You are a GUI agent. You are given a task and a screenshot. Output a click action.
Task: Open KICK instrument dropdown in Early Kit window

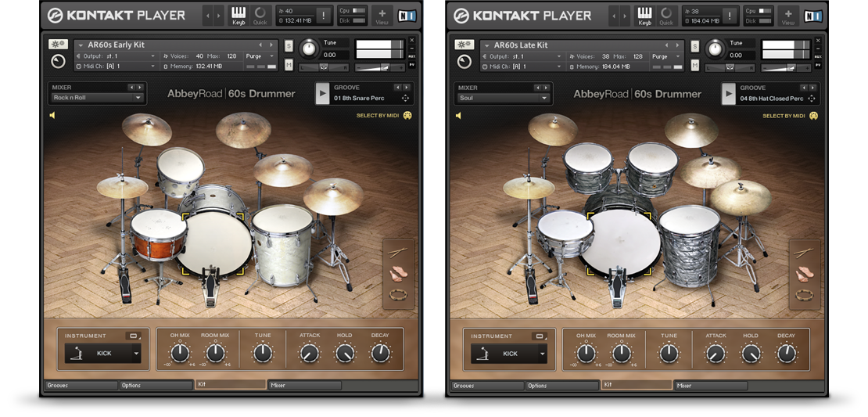103,354
